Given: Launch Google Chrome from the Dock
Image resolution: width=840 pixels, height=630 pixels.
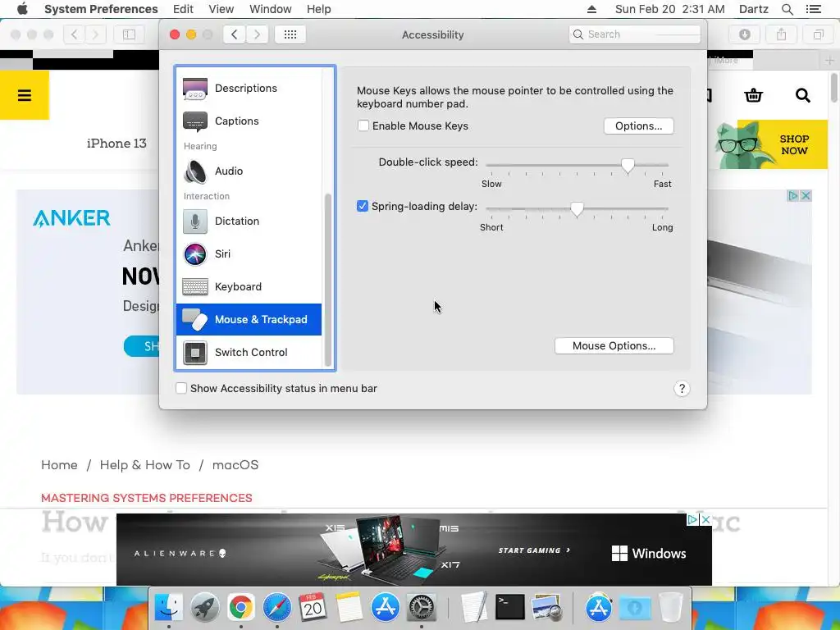Looking at the screenshot, I should coord(240,607).
